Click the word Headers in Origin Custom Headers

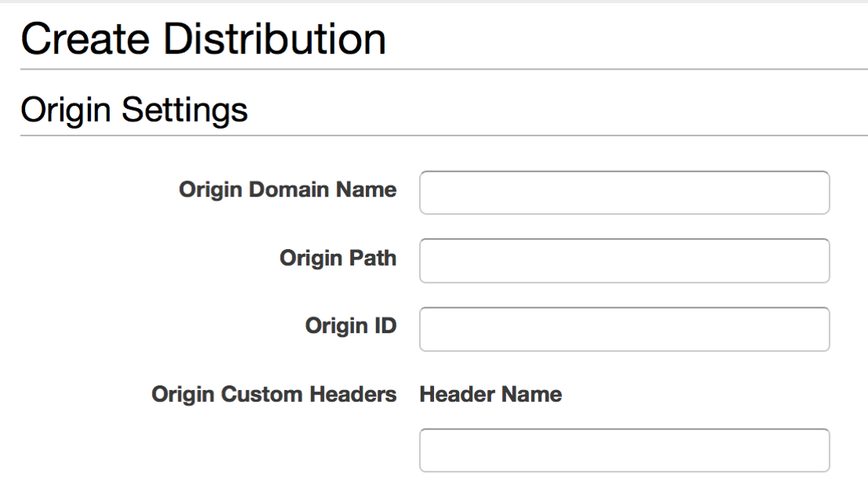coord(353,395)
